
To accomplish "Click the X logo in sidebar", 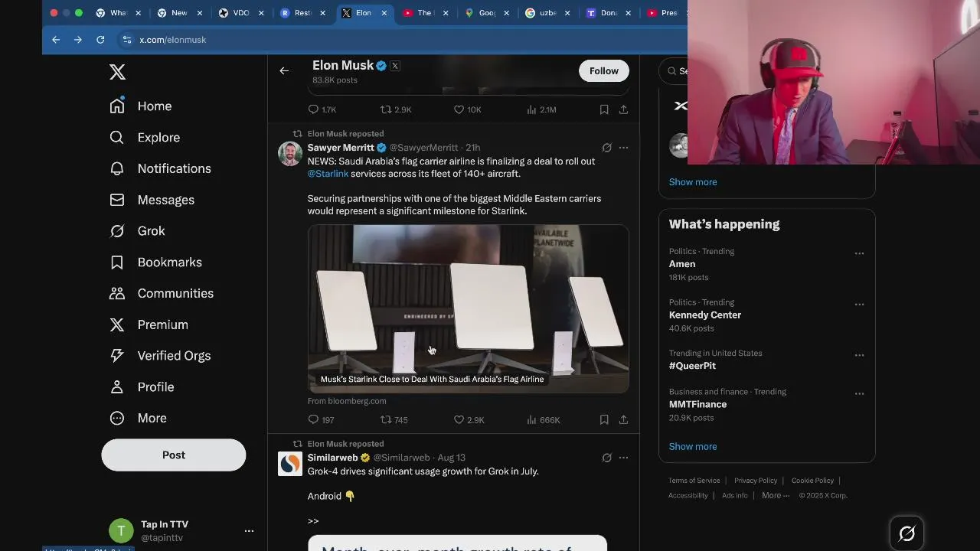I will [x=117, y=72].
